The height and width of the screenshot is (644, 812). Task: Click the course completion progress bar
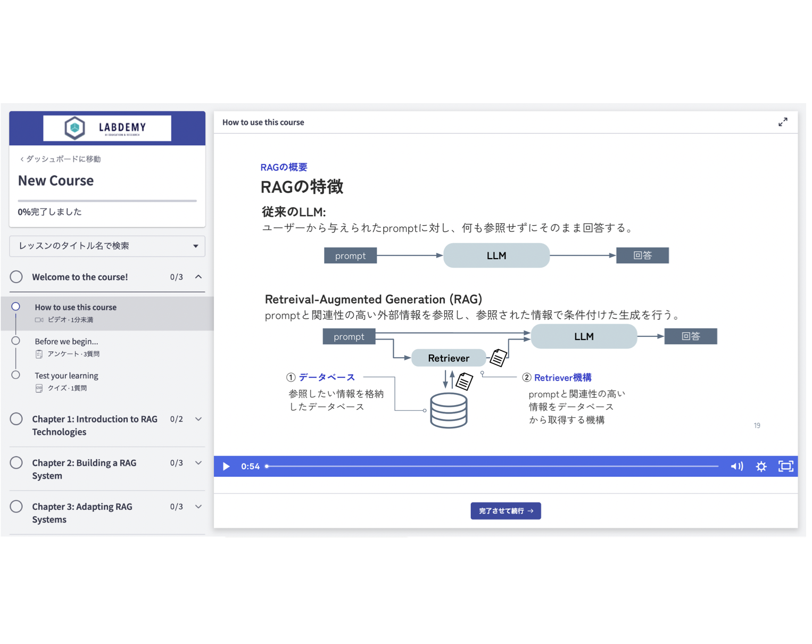107,201
